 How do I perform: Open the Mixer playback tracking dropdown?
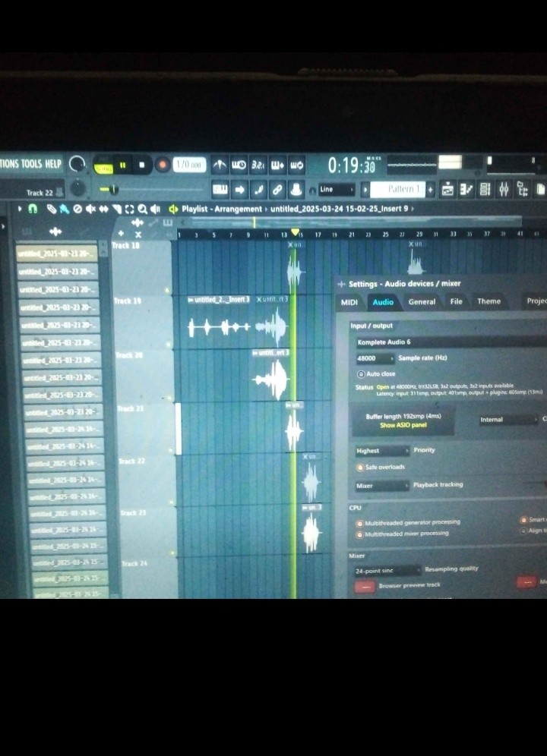(x=382, y=486)
